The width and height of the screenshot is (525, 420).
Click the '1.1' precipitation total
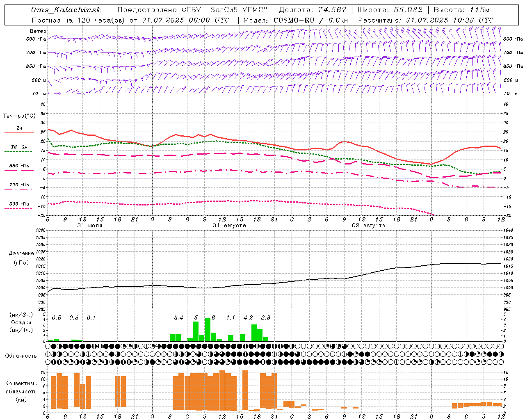coord(231,318)
